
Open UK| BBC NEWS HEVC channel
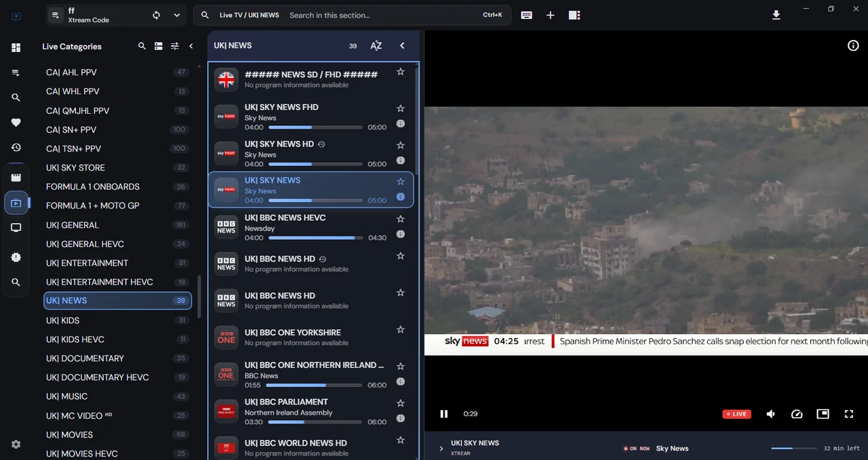[x=311, y=227]
